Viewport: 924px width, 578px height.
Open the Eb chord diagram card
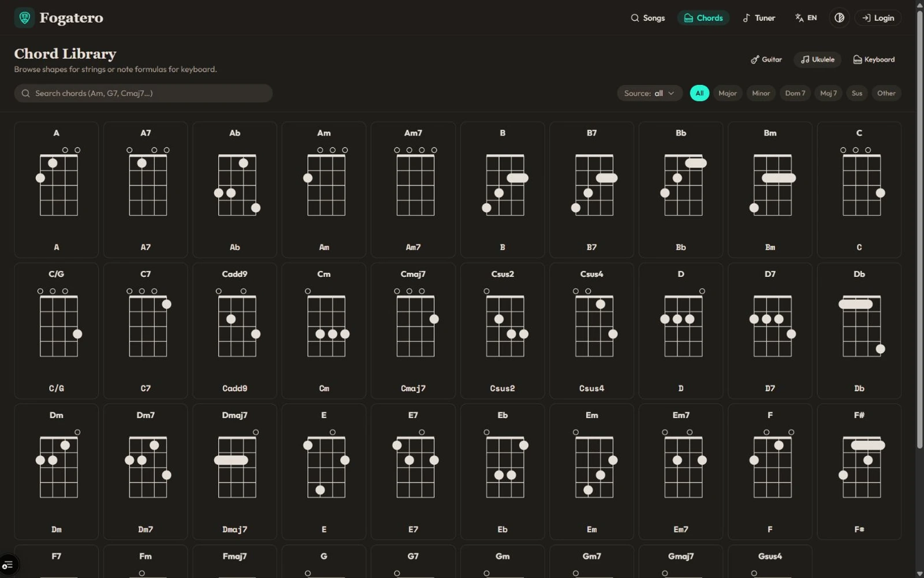(502, 472)
